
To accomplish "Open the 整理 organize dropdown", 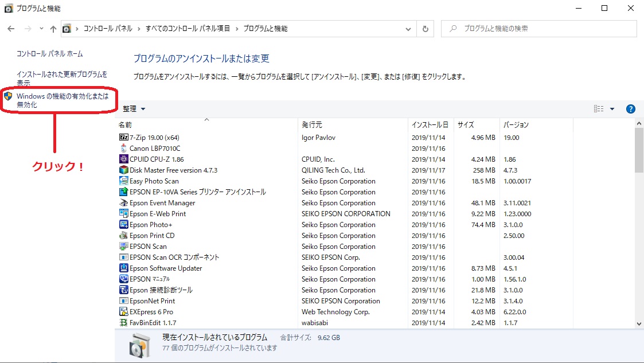I will 134,109.
